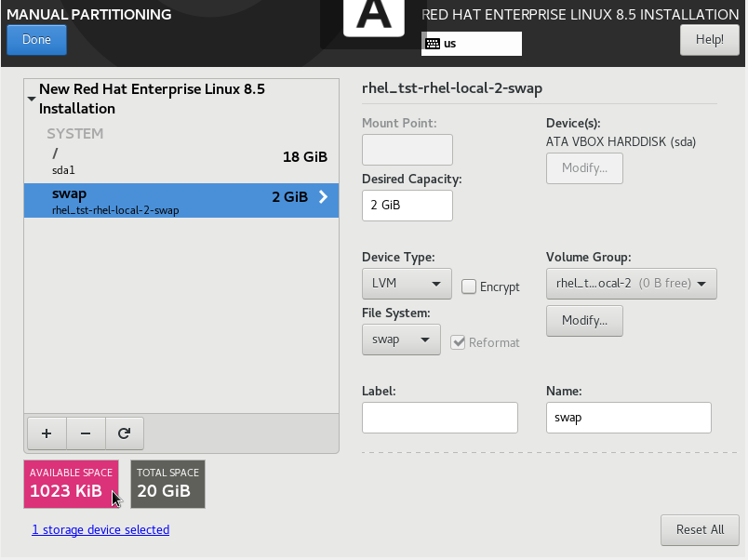The image size is (748, 560).
Task: Click the Mount Point input field
Action: click(x=407, y=150)
